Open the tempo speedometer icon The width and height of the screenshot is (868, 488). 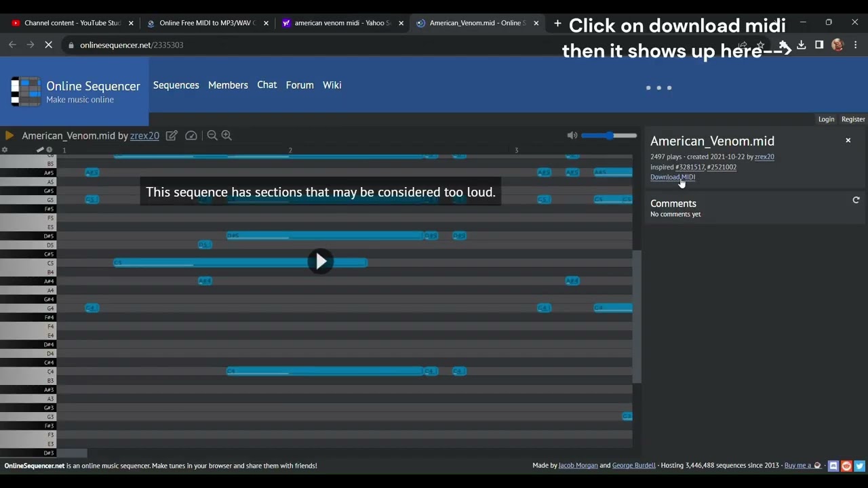click(x=191, y=136)
